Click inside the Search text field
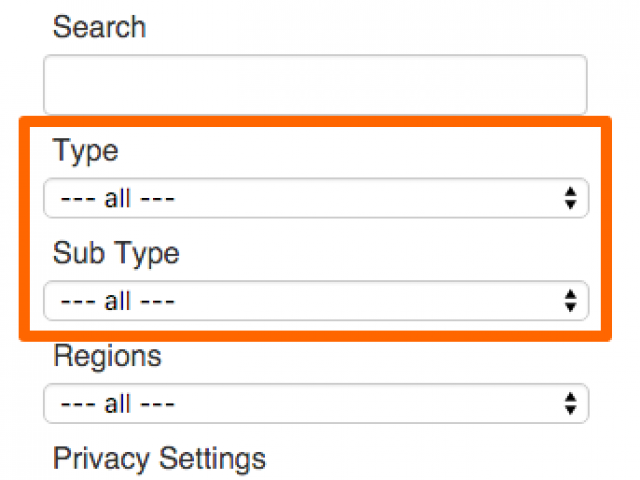Image resolution: width=640 pixels, height=480 pixels. pos(315,85)
